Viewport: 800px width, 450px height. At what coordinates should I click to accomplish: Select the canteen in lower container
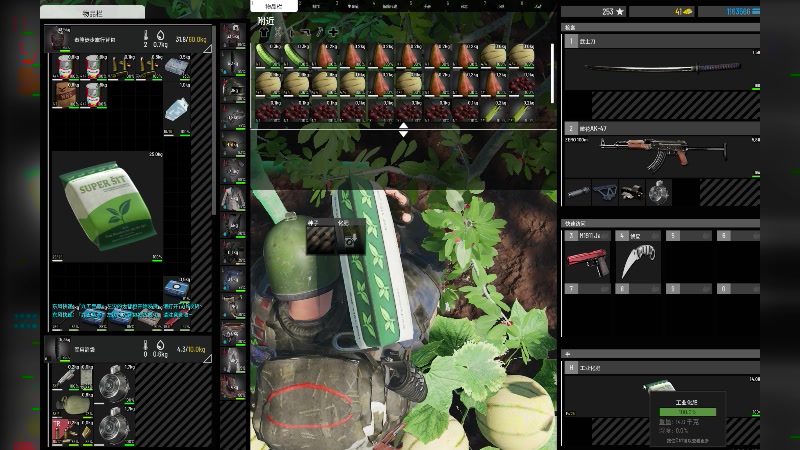click(72, 405)
